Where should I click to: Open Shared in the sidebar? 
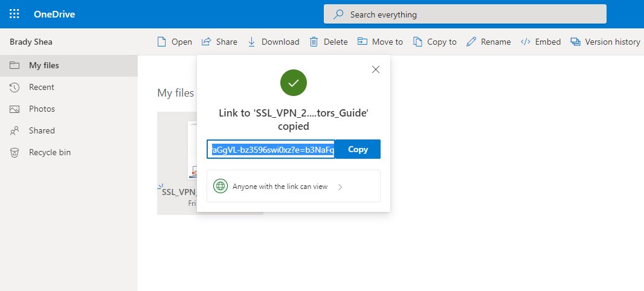click(42, 130)
